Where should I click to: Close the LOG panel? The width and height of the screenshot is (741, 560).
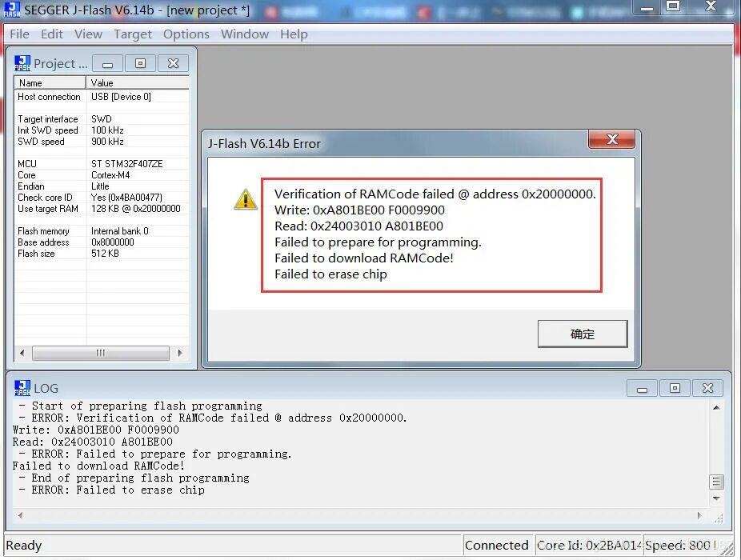click(707, 388)
